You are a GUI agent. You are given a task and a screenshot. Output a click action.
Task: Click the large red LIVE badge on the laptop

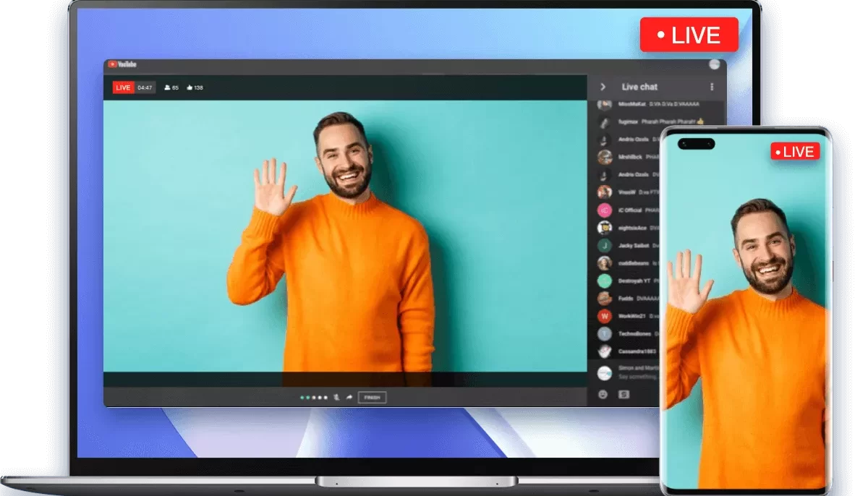pyautogui.click(x=689, y=35)
